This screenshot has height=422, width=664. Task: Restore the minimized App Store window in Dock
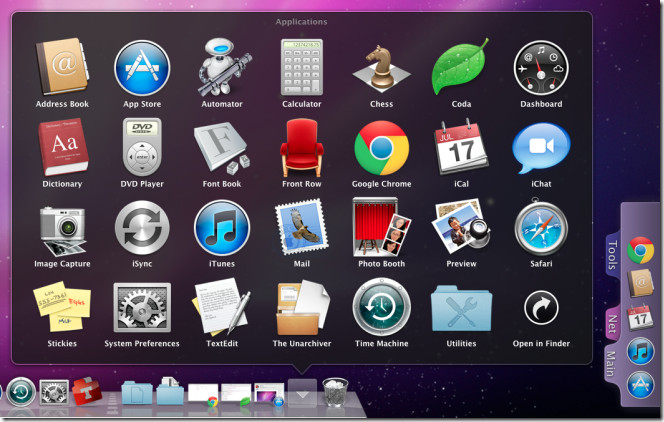click(269, 394)
